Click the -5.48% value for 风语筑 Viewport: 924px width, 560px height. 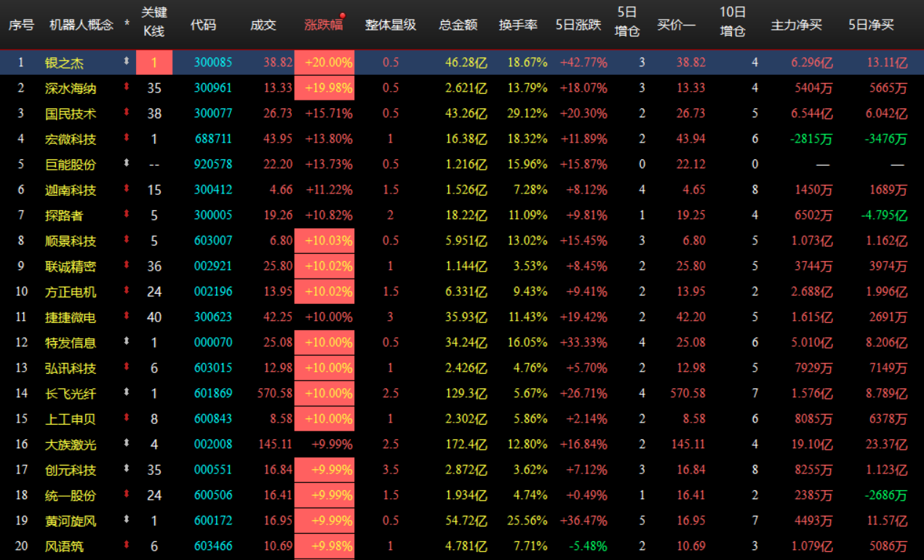coord(589,546)
